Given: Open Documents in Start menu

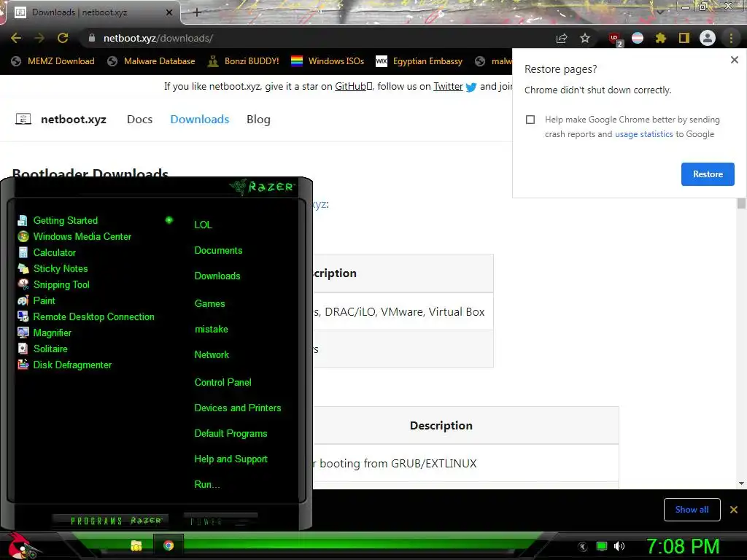Looking at the screenshot, I should pyautogui.click(x=218, y=251).
